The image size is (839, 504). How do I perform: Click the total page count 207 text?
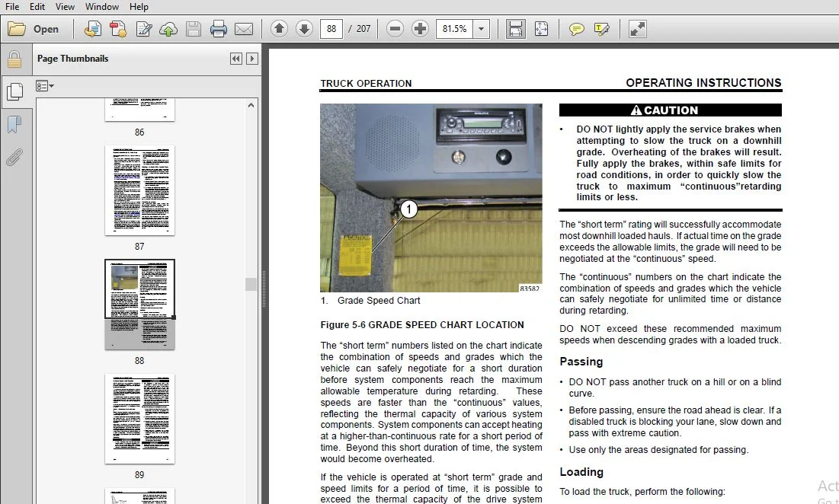click(x=363, y=29)
